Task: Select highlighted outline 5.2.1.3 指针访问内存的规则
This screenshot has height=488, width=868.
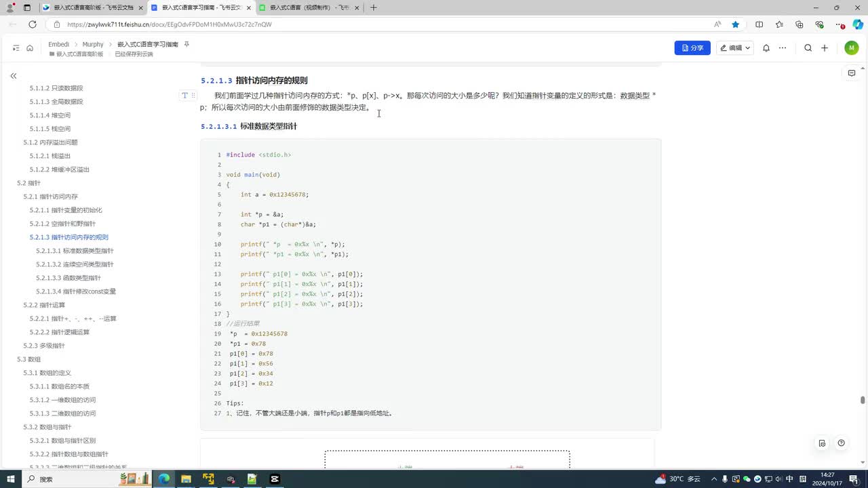Action: 69,237
